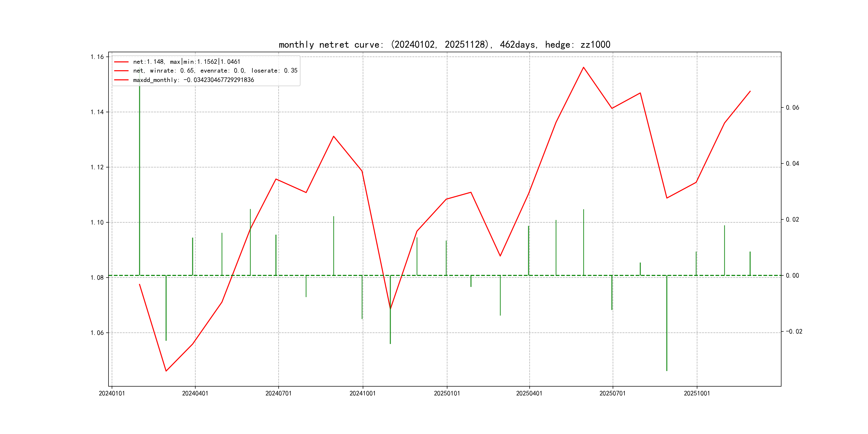868x434 pixels.
Task: Click the 20240701 x-axis label
Action: (278, 393)
